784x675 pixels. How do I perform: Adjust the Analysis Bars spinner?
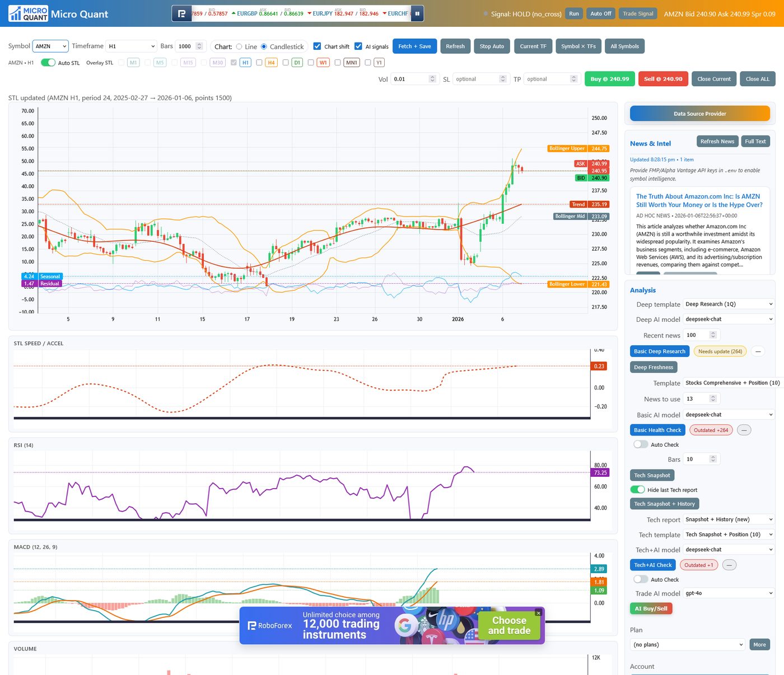click(x=713, y=459)
